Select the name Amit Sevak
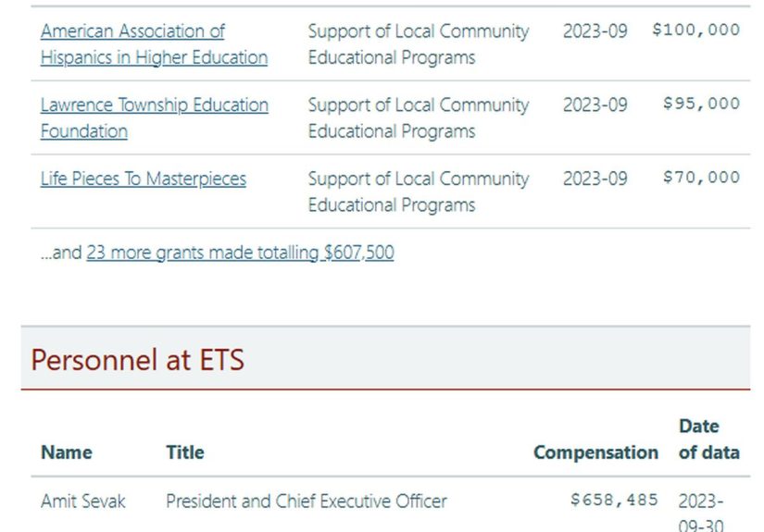This screenshot has height=532, width=764. (83, 501)
